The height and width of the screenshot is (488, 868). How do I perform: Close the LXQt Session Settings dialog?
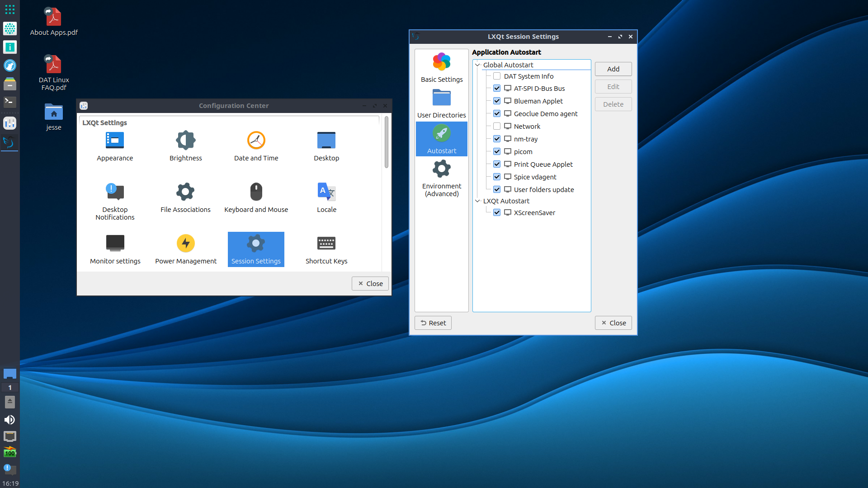click(x=613, y=323)
